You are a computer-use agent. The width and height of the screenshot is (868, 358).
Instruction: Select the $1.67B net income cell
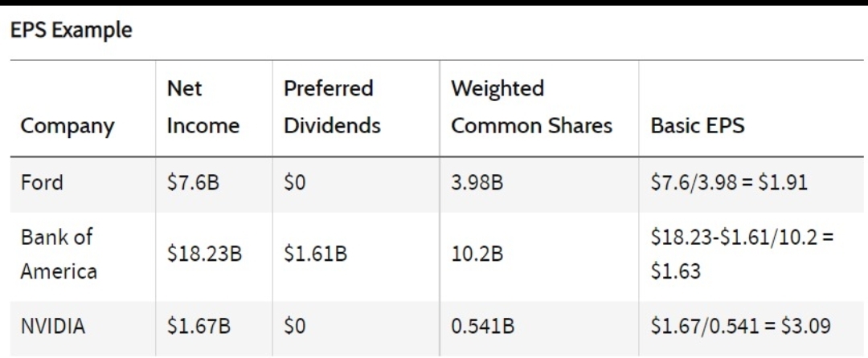pos(199,327)
